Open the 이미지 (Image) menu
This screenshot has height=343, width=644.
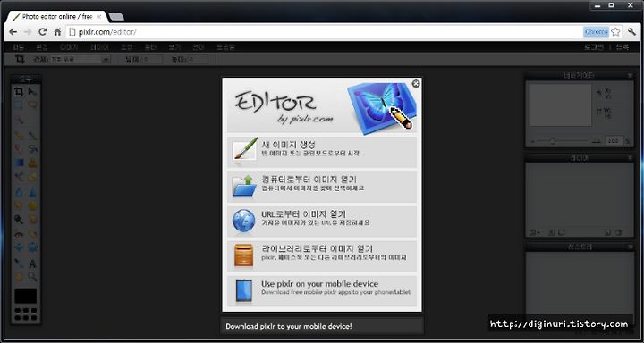click(69, 47)
